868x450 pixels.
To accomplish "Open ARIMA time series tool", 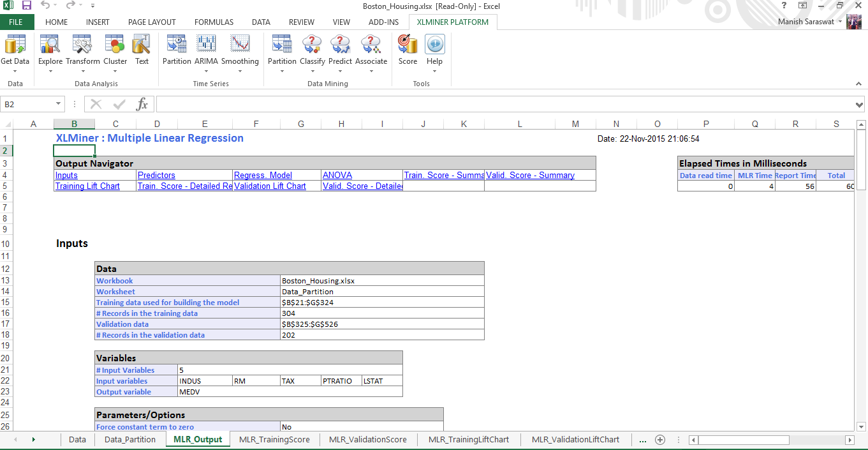I will coord(206,50).
